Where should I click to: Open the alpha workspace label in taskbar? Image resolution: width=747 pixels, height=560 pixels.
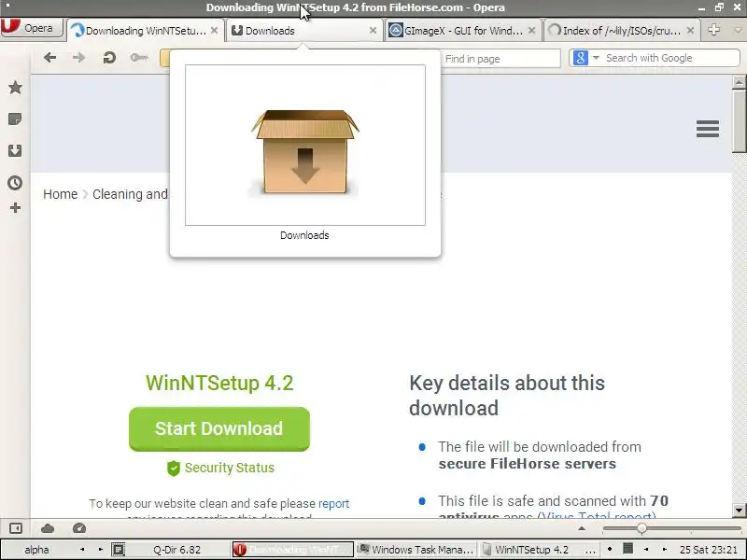tap(36, 550)
